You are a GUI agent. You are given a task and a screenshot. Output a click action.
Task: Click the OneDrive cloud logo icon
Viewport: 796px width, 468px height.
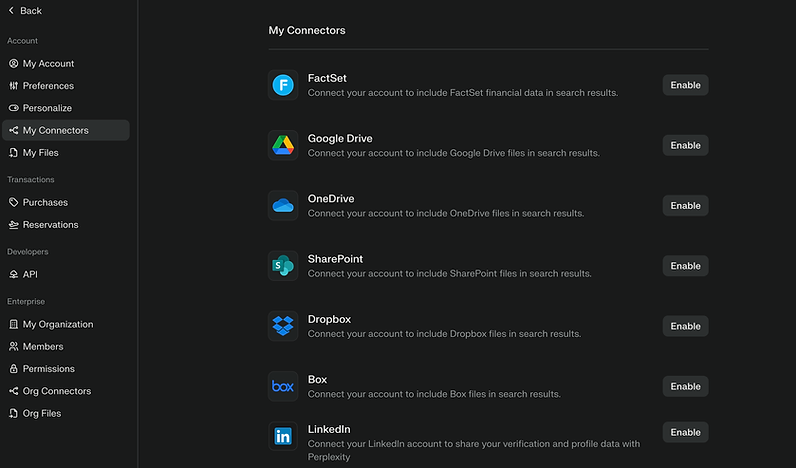pos(283,206)
